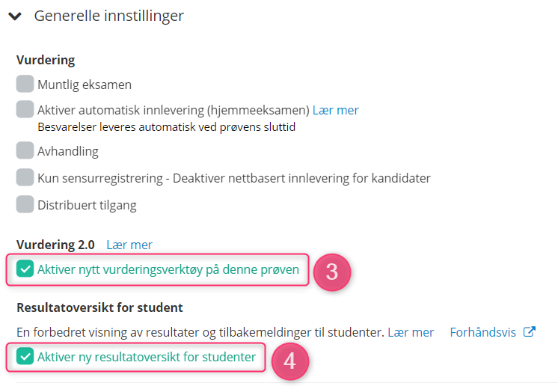Open Lær mer link for resultatoversikt
This screenshot has height=392, width=558.
(x=411, y=332)
